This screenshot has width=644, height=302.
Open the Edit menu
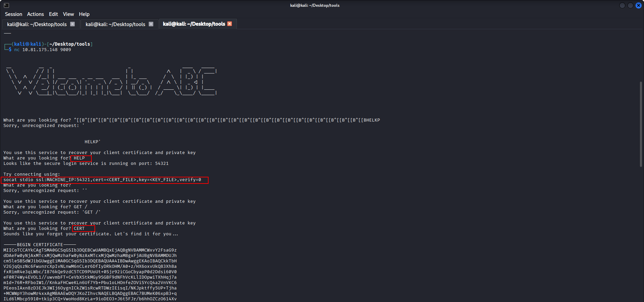(x=53, y=14)
